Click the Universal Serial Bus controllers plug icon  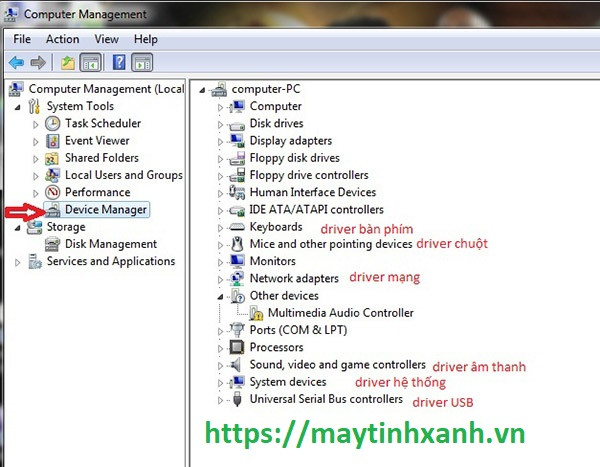[237, 399]
